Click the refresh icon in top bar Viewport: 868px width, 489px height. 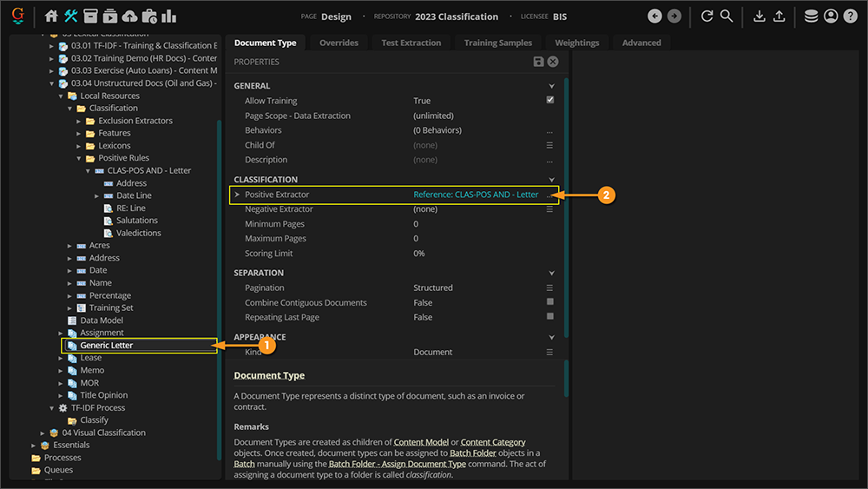[707, 16]
